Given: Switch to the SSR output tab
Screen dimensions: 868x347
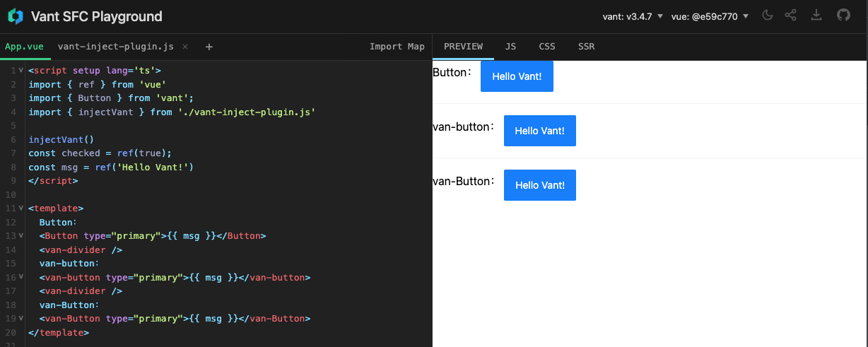Looking at the screenshot, I should pyautogui.click(x=586, y=47).
